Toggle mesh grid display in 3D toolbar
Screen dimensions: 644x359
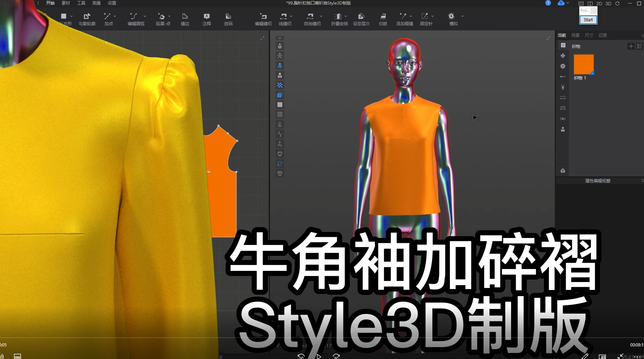pyautogui.click(x=280, y=114)
